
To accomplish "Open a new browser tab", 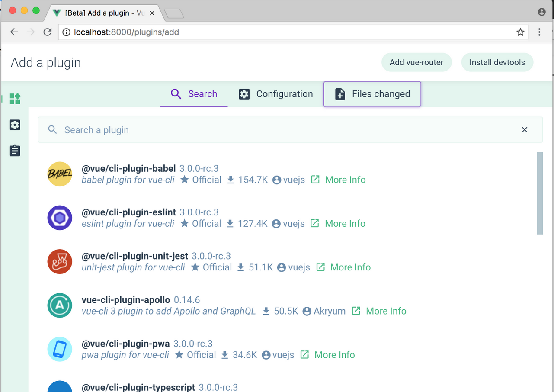I will click(175, 14).
